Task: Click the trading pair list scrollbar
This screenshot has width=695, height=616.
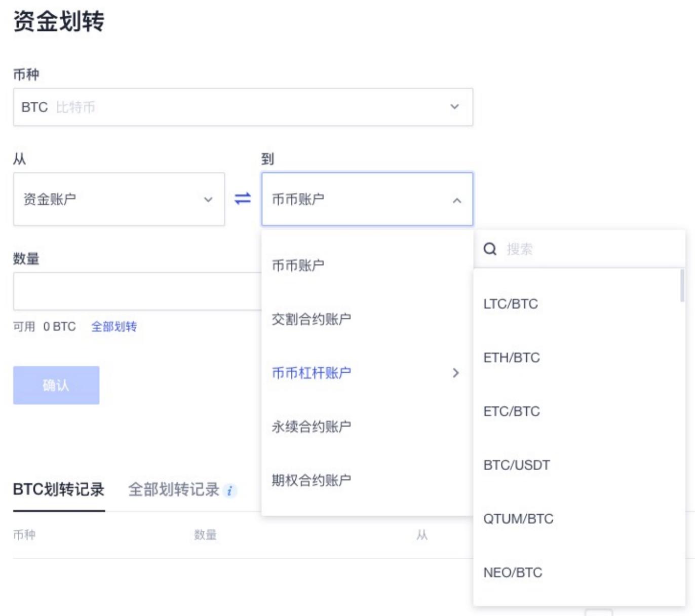Action: (x=682, y=286)
